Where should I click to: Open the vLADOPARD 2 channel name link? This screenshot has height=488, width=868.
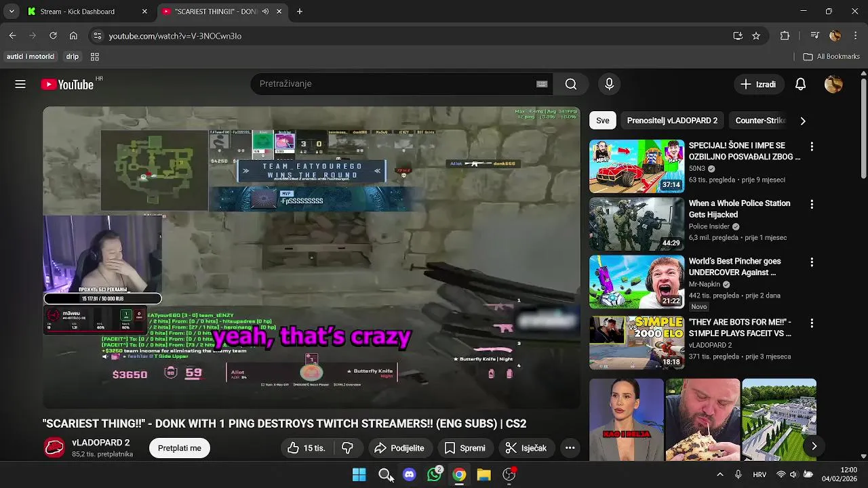pos(100,443)
